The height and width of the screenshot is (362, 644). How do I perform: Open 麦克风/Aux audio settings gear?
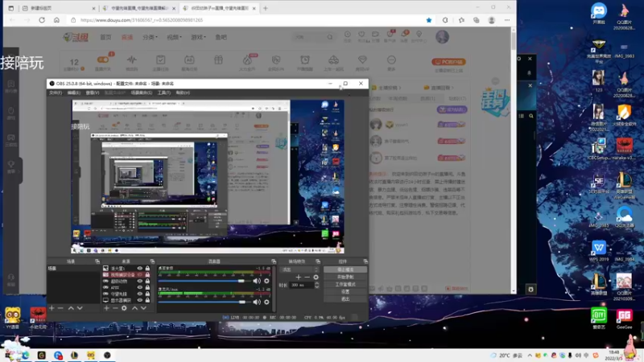click(266, 302)
